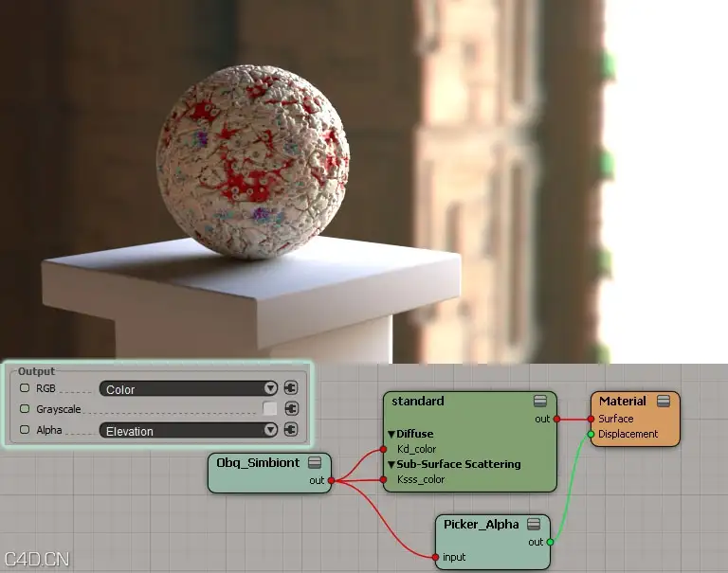The width and height of the screenshot is (728, 573).
Task: Click the Ksss_color input port
Action: click(384, 479)
